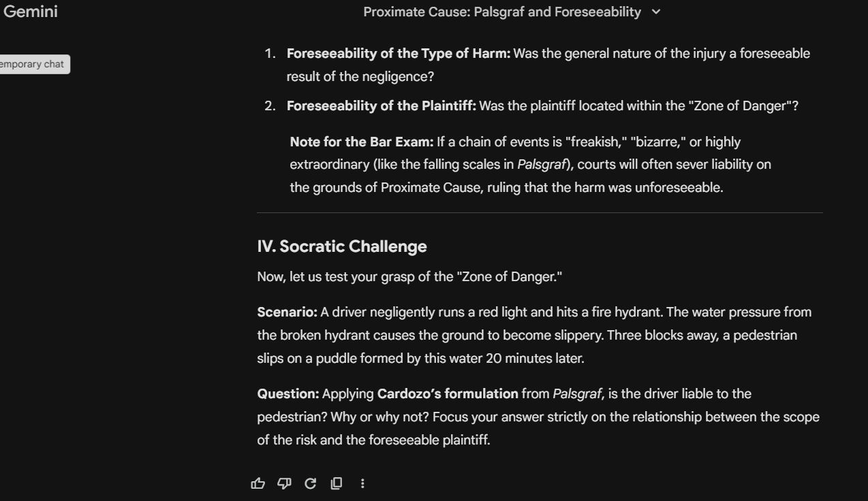Click the "IV. Socratic Challenge" heading
Image resolution: width=868 pixels, height=501 pixels.
click(x=341, y=246)
